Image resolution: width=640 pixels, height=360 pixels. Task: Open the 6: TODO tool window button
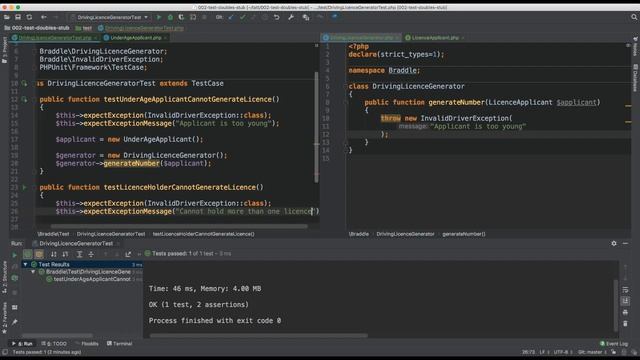pos(54,344)
